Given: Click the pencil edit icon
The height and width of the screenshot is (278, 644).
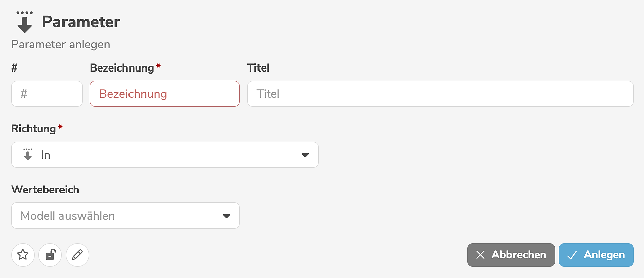Looking at the screenshot, I should (x=77, y=255).
